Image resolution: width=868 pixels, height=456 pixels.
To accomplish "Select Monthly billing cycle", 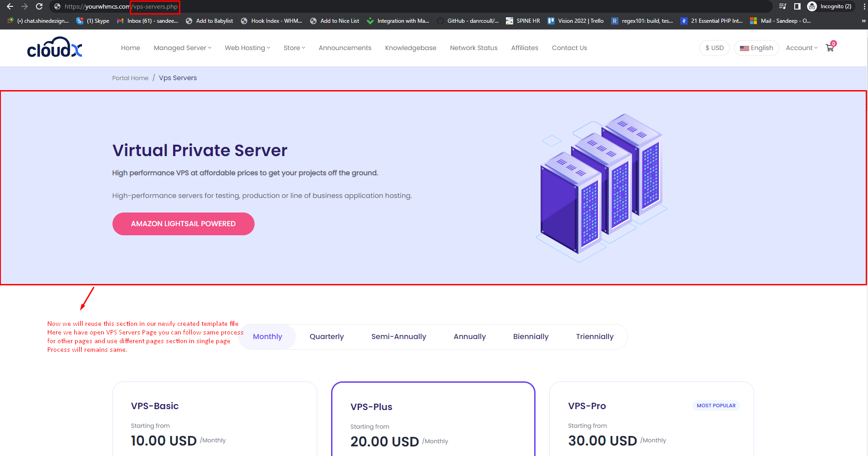I will pyautogui.click(x=267, y=337).
